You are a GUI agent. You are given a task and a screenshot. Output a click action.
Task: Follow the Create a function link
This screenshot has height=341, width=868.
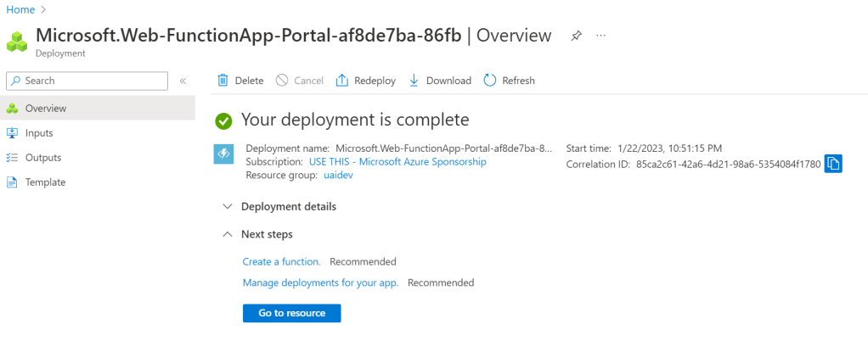[x=281, y=261]
